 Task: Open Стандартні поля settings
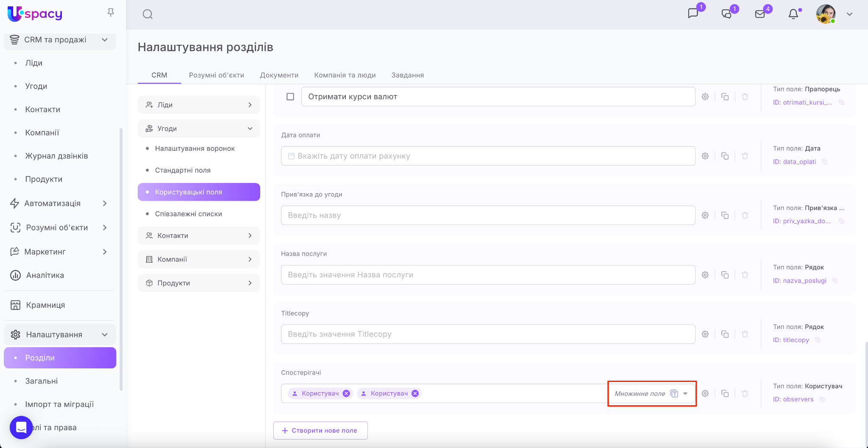183,170
